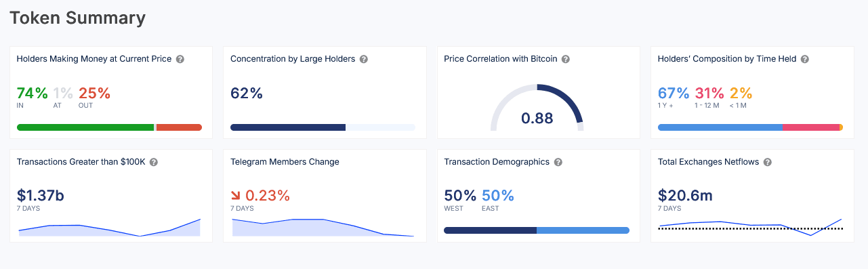Click the 74% IN holders value
Image resolution: width=868 pixels, height=269 pixels.
[32, 93]
